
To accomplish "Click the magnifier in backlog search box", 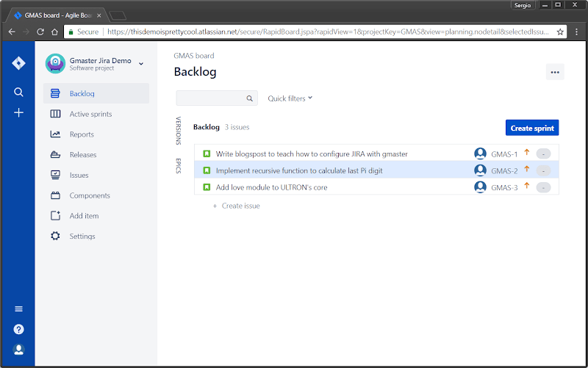I will 249,98.
